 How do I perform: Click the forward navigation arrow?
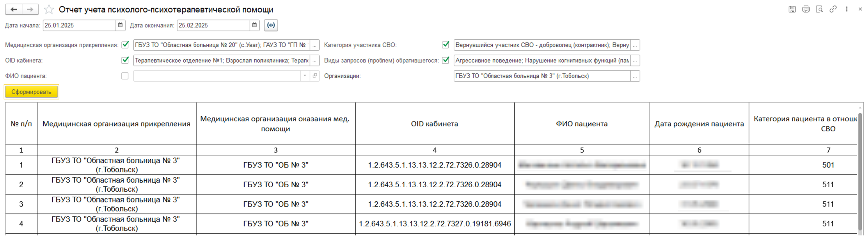click(x=30, y=9)
